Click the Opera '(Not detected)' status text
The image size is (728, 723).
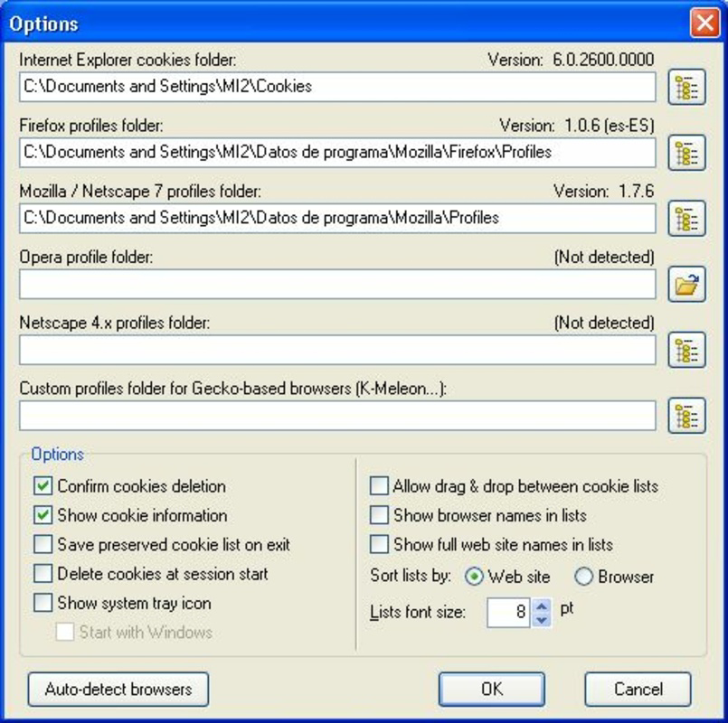[604, 257]
